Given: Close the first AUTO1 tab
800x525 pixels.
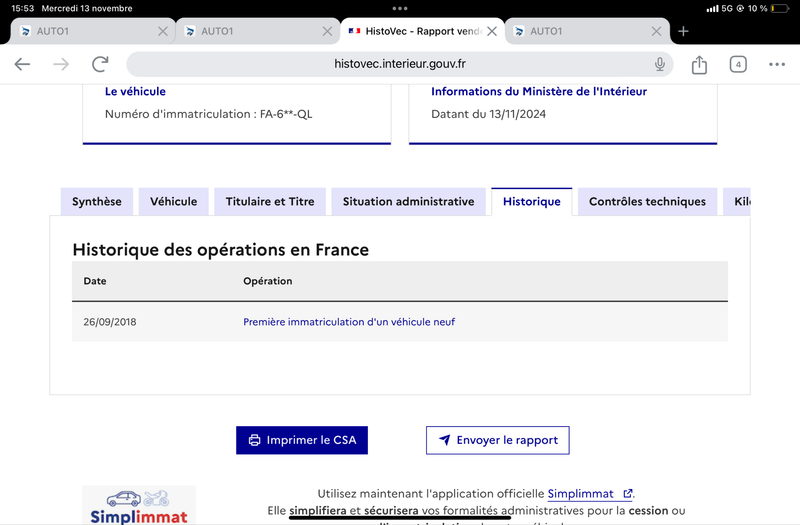Looking at the screenshot, I should click(163, 32).
